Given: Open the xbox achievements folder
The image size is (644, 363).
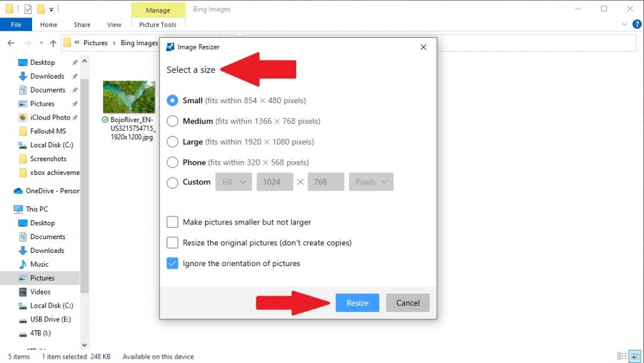Looking at the screenshot, I should pyautogui.click(x=55, y=172).
